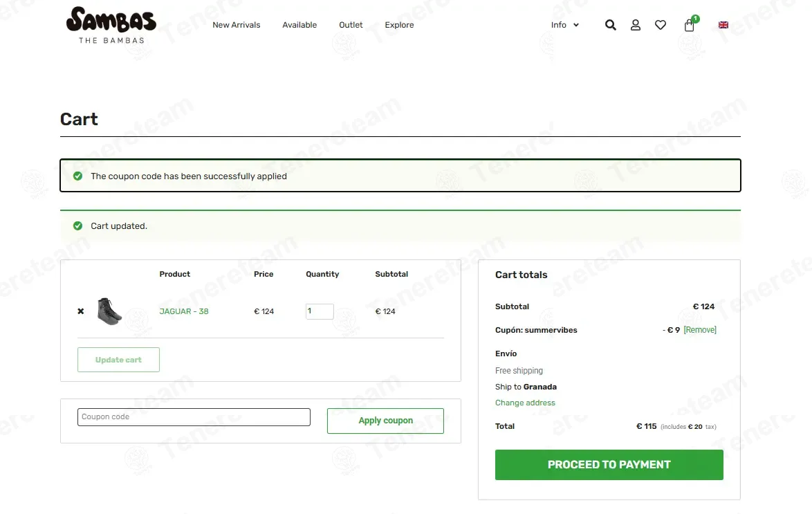Click the 'Cupón: summervibes' label
This screenshot has height=514, width=812.
(x=536, y=330)
